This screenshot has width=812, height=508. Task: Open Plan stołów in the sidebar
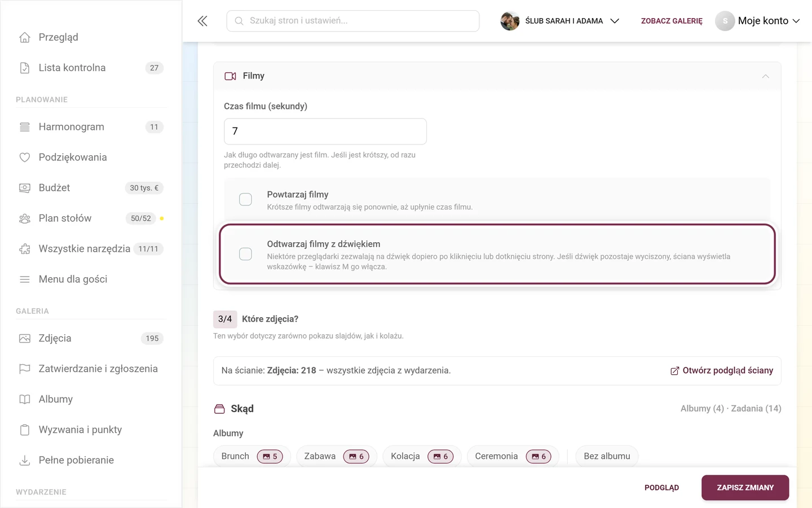[91, 218]
